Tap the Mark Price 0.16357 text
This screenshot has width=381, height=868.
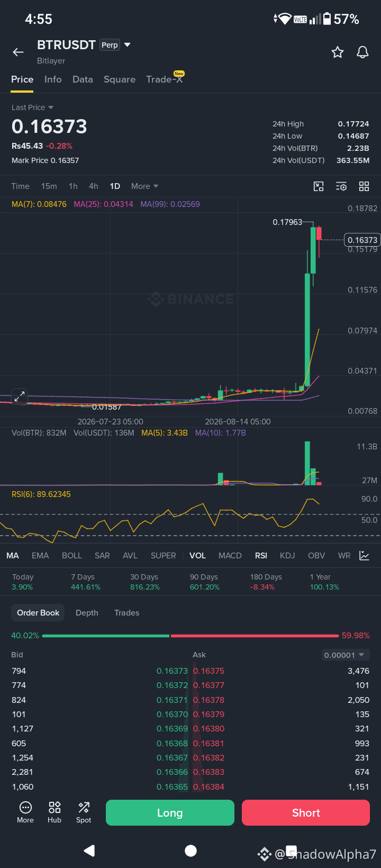tap(46, 160)
